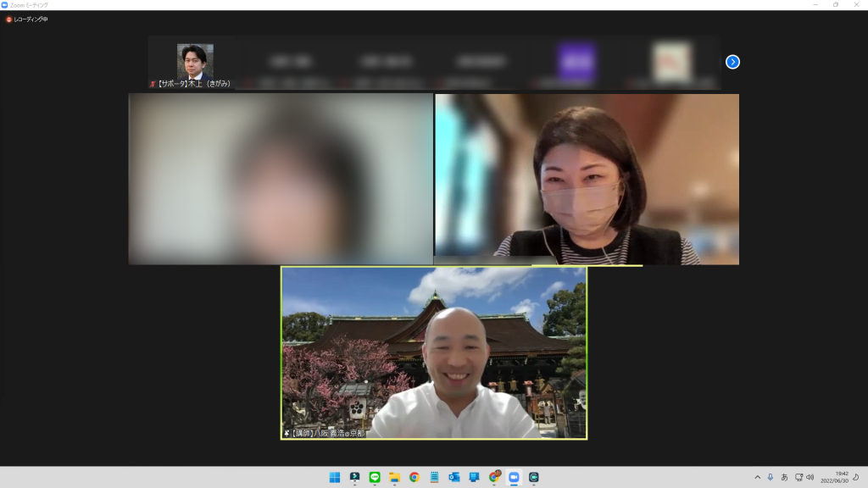Open File Explorer from the taskbar
Image resolution: width=868 pixels, height=488 pixels.
(394, 477)
